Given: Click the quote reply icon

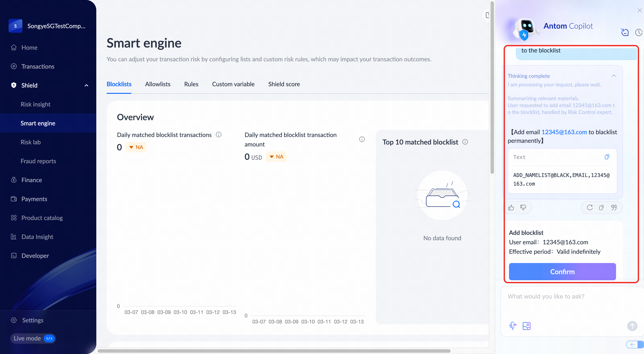Looking at the screenshot, I should click(614, 208).
